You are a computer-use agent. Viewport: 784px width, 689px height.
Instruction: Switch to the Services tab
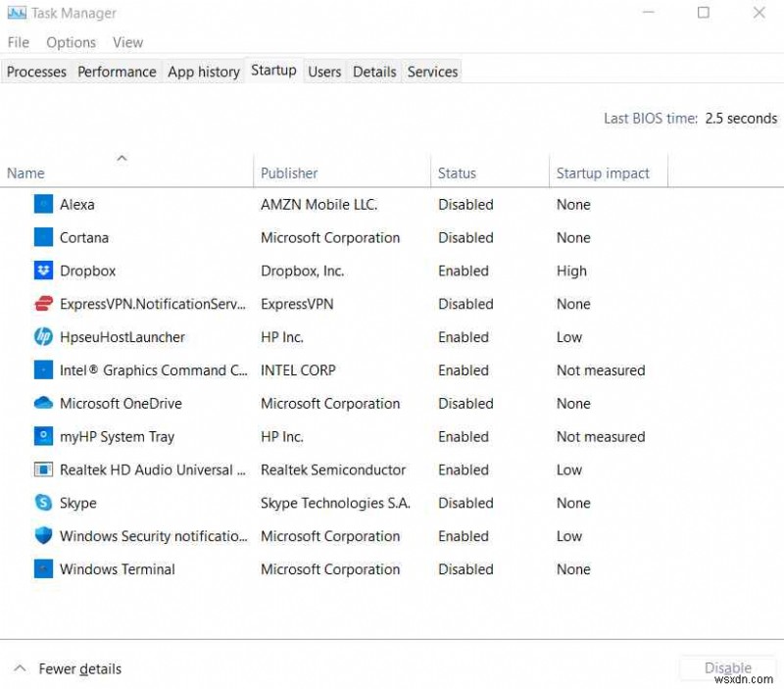pyautogui.click(x=432, y=72)
